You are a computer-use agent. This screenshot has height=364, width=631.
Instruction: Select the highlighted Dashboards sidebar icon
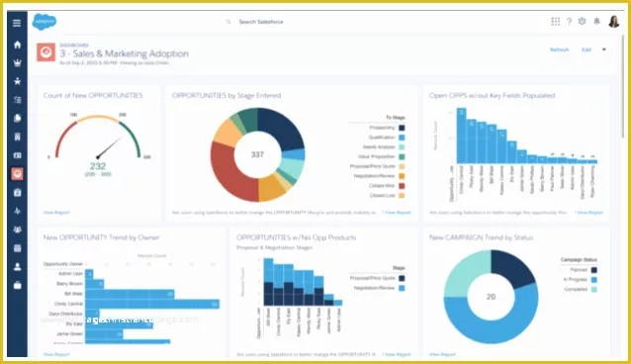[x=17, y=174]
